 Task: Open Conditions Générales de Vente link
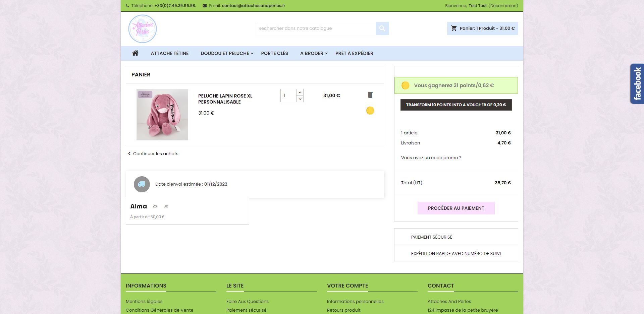coord(160,310)
